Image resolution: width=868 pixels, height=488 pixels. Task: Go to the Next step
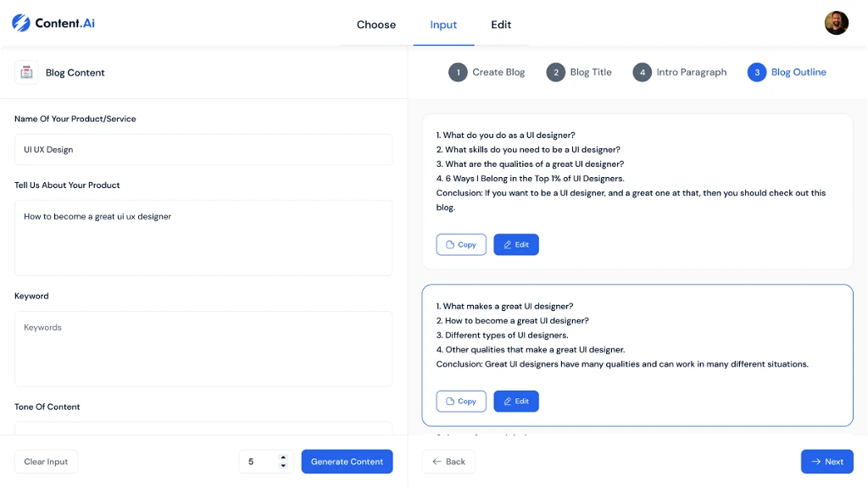[x=826, y=462]
